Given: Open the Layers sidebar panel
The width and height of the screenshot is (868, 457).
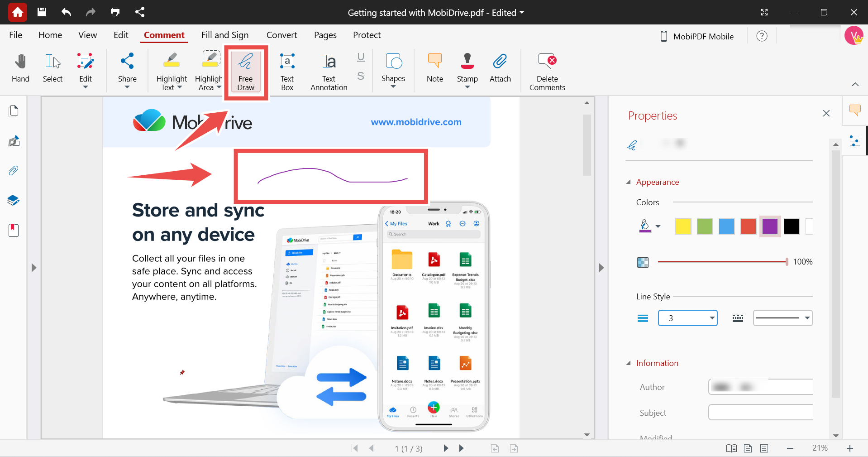Looking at the screenshot, I should point(14,200).
